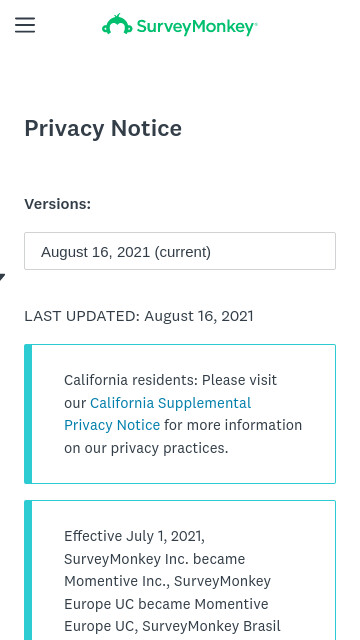Image resolution: width=360 pixels, height=640 pixels.
Task: Click the "Effective July 1, 2021," line
Action: (x=134, y=536)
